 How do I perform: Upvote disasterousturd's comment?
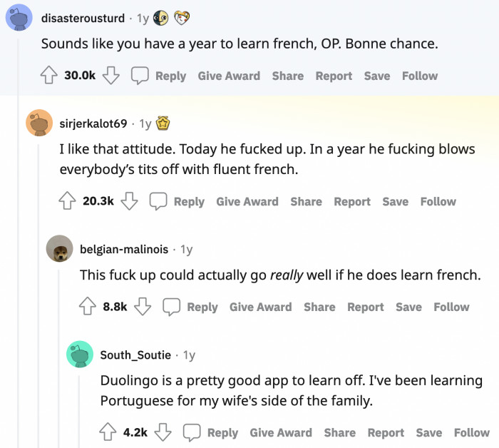[x=49, y=76]
